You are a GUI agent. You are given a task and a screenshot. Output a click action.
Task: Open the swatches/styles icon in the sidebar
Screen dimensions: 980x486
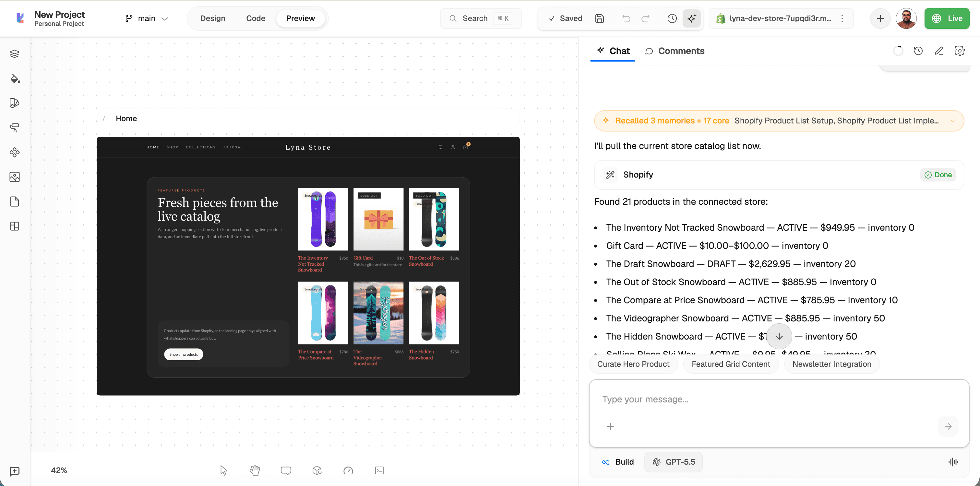(x=15, y=103)
